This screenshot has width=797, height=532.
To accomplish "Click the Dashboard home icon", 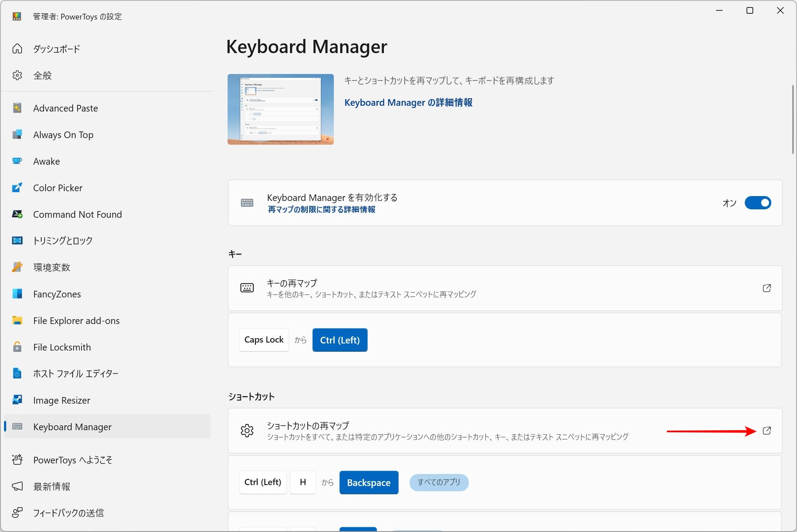I will [x=17, y=49].
